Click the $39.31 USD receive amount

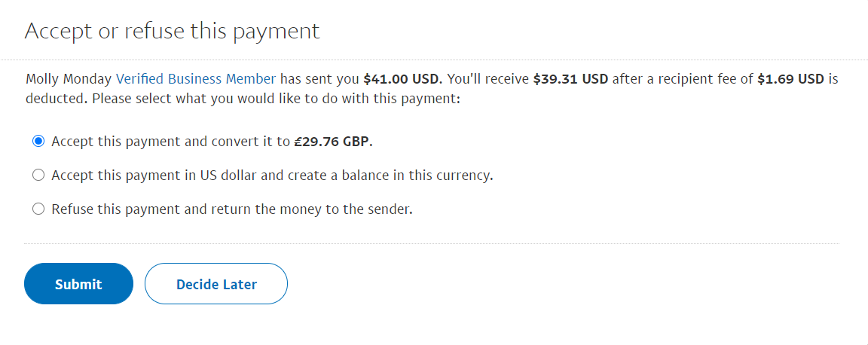(570, 78)
